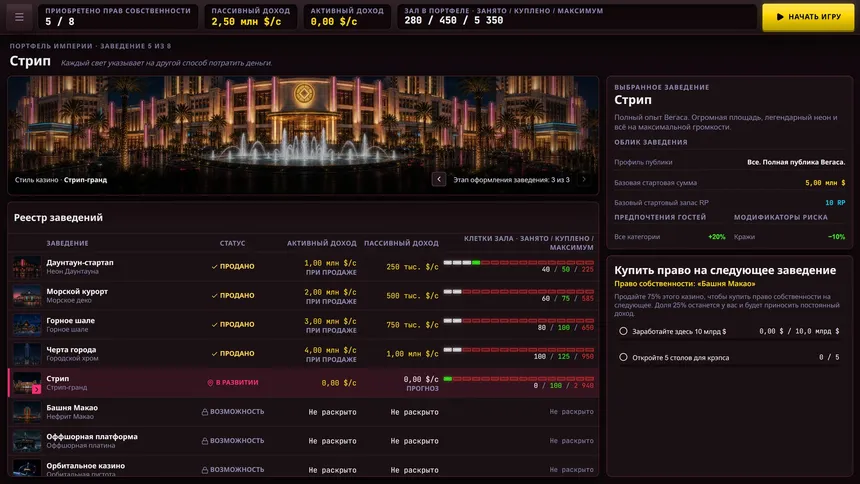Click the Приобретено прав собственности counter
Image resolution: width=860 pixels, height=484 pixels.
(117, 16)
